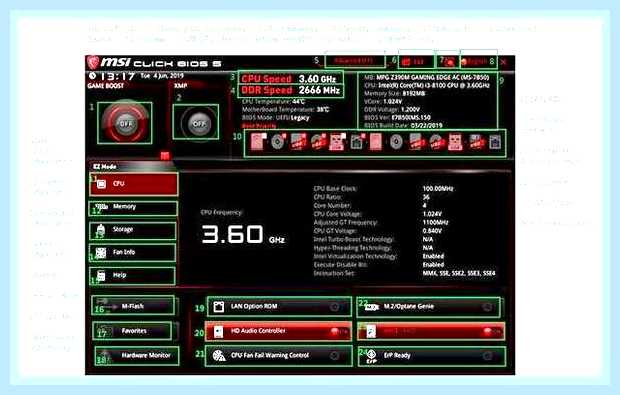Click the CPU Speed 3.60 GHz readout
The width and height of the screenshot is (620, 395).
coord(289,79)
